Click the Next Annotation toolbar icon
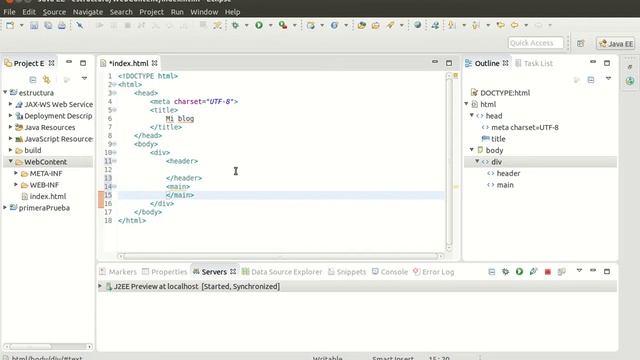Screen dimensions: 640x360 451,25
